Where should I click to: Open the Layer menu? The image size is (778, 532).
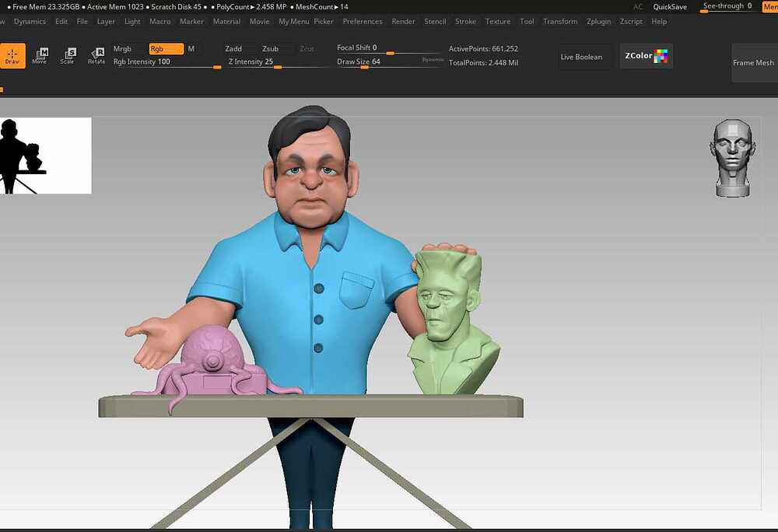pos(106,21)
